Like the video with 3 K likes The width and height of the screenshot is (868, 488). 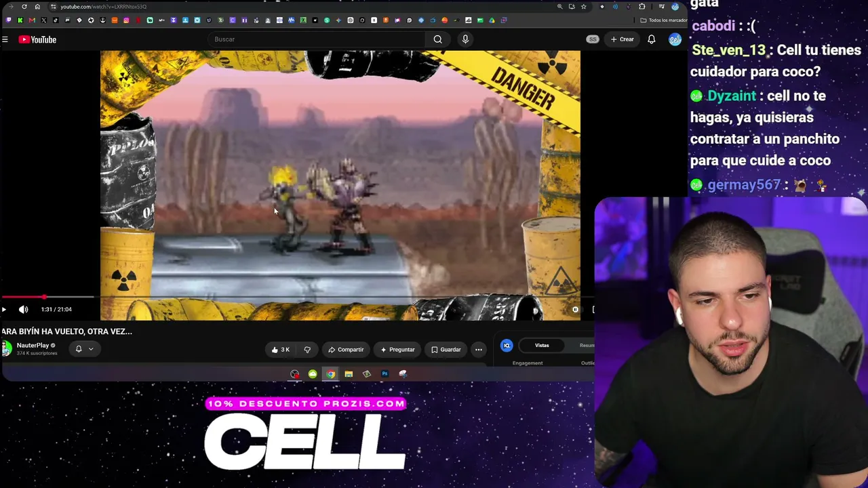281,350
